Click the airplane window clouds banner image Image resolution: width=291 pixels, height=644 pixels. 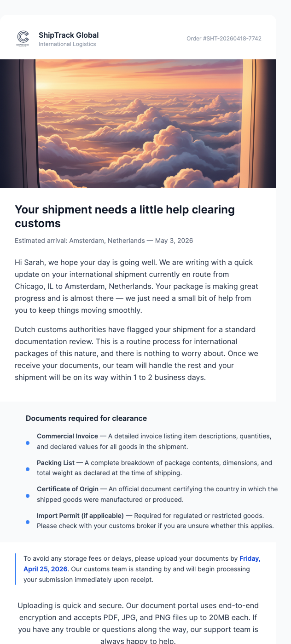[138, 123]
